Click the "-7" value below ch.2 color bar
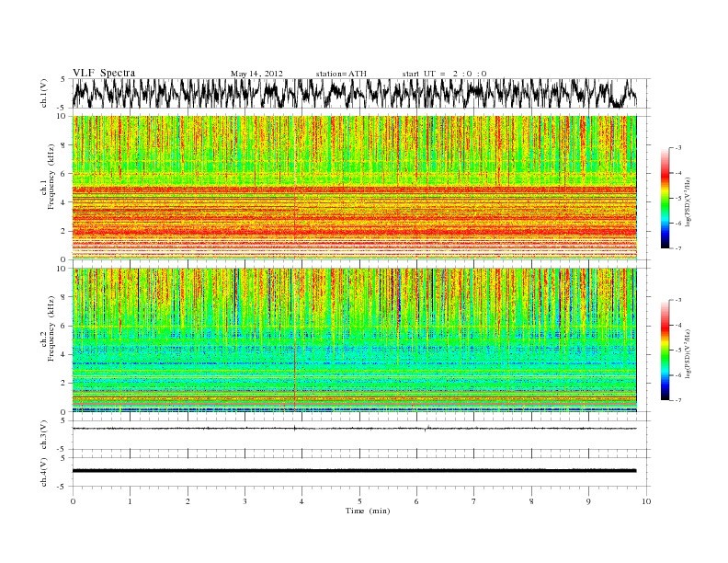Screen dimensions: 728x563 click(x=677, y=400)
